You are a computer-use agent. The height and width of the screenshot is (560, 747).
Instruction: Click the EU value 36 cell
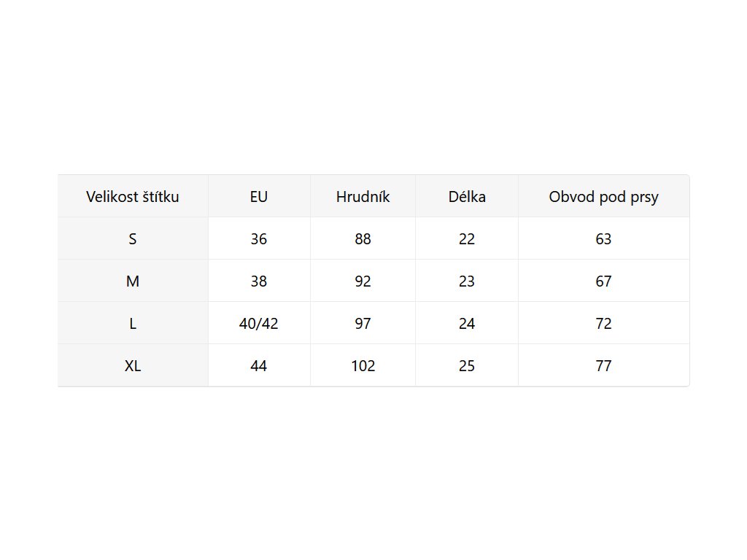pyautogui.click(x=258, y=238)
